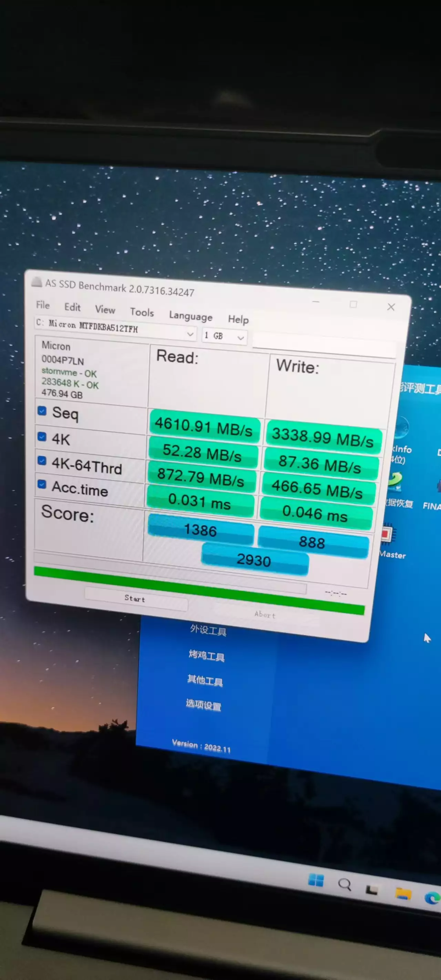Screen dimensions: 441x980
Task: Maximize the AS SSD Benchmark window
Action: 353,304
